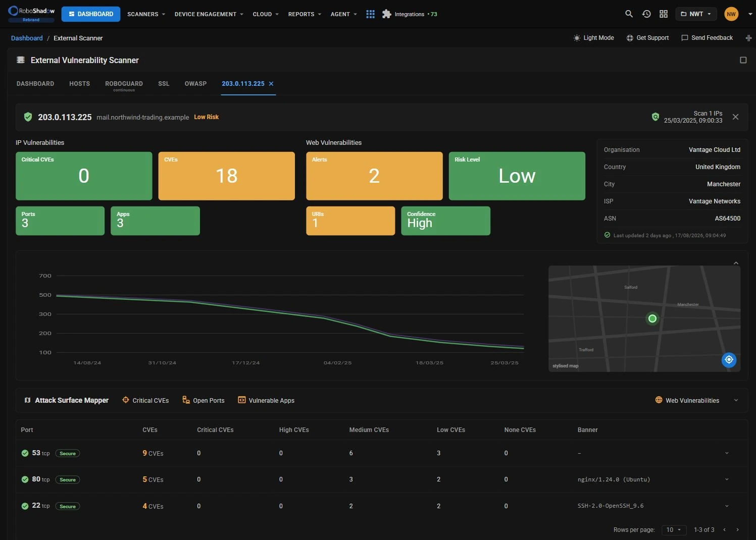Open the search magnifier icon
Image resolution: width=756 pixels, height=540 pixels.
(629, 14)
